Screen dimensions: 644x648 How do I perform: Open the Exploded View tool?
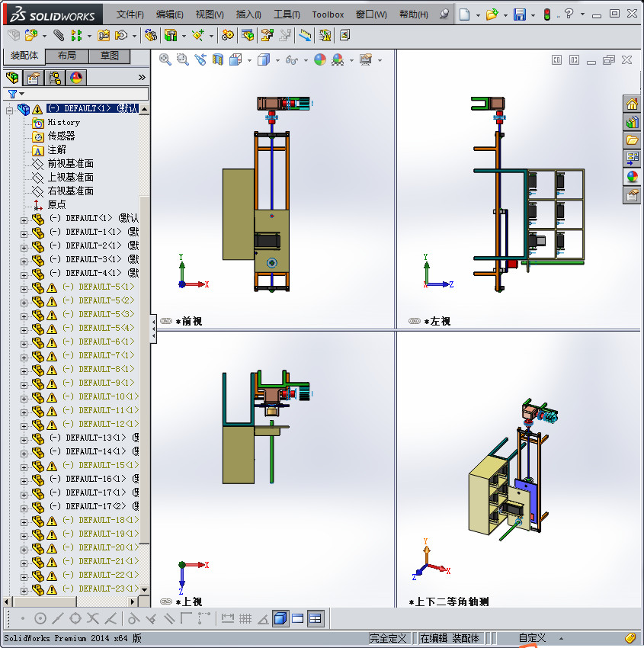coord(267,36)
